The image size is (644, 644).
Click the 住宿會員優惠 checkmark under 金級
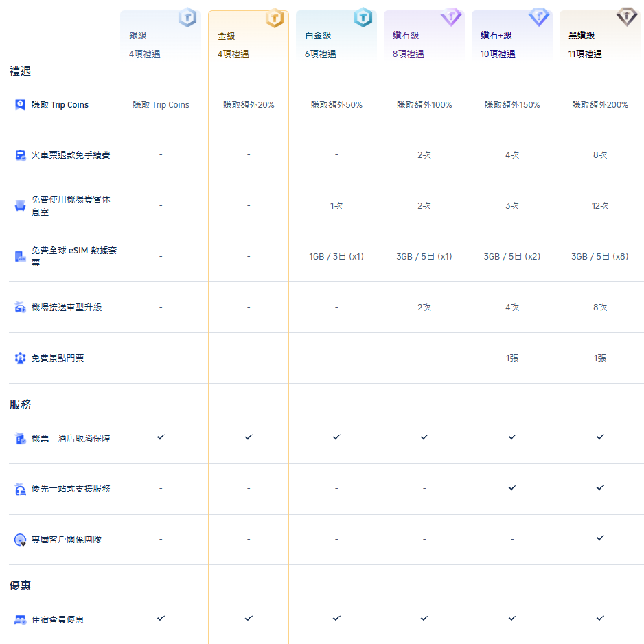(249, 618)
